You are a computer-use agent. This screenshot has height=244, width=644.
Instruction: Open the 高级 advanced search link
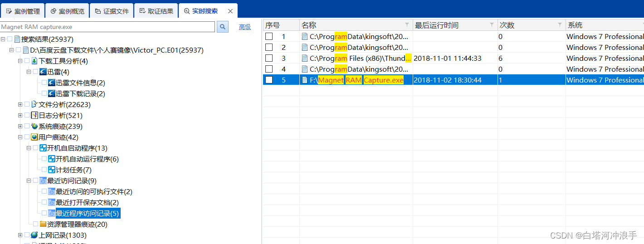pos(245,27)
